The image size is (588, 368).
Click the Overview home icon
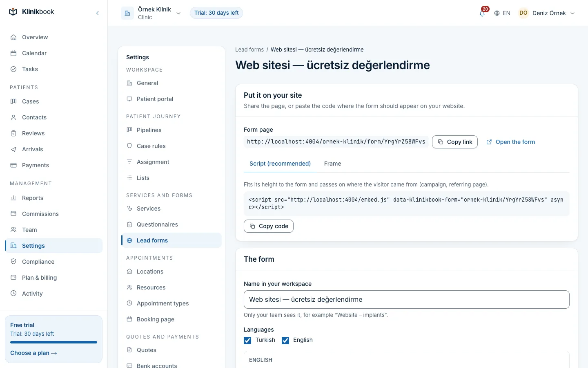[x=13, y=37]
